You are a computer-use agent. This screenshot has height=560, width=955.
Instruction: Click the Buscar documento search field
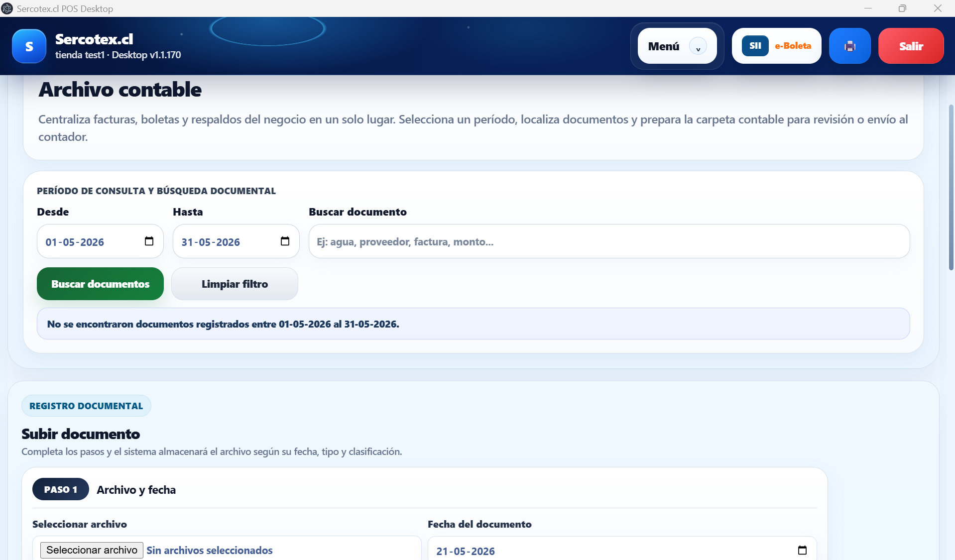click(609, 241)
